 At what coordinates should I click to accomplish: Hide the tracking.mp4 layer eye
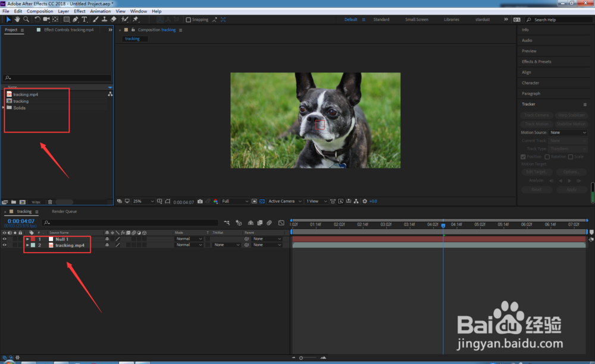click(5, 245)
